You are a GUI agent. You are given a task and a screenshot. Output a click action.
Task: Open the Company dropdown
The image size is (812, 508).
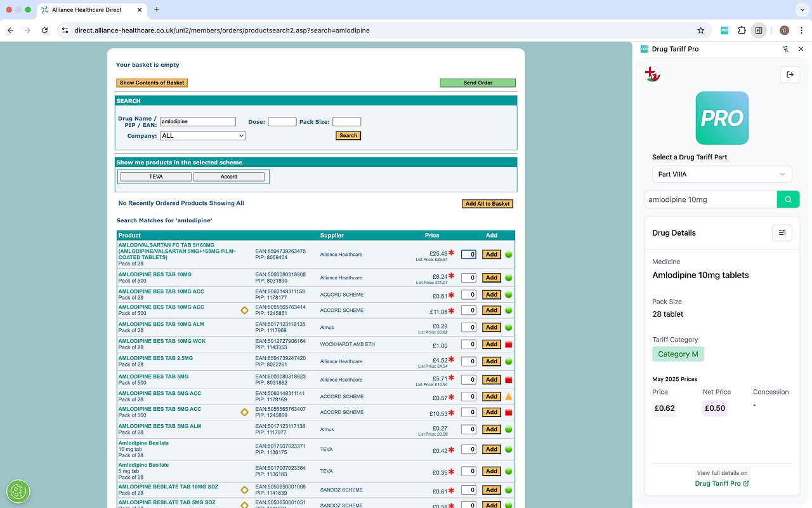(202, 135)
